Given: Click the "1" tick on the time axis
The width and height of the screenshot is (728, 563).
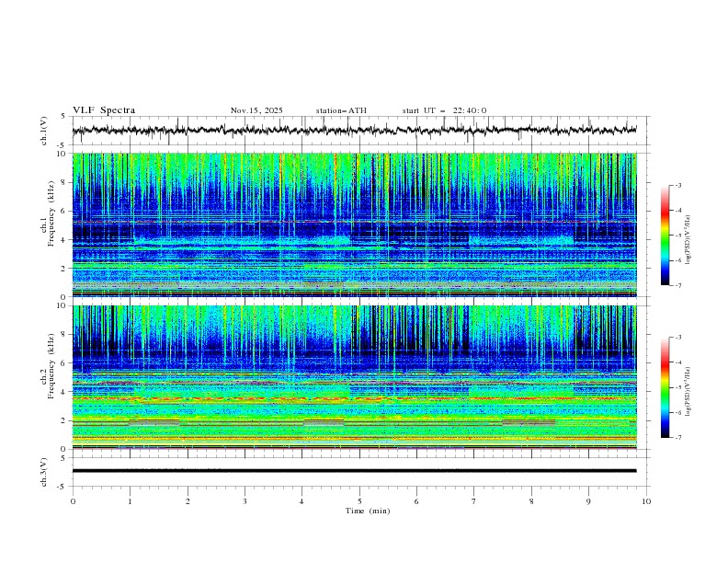Looking at the screenshot, I should click(x=130, y=501).
